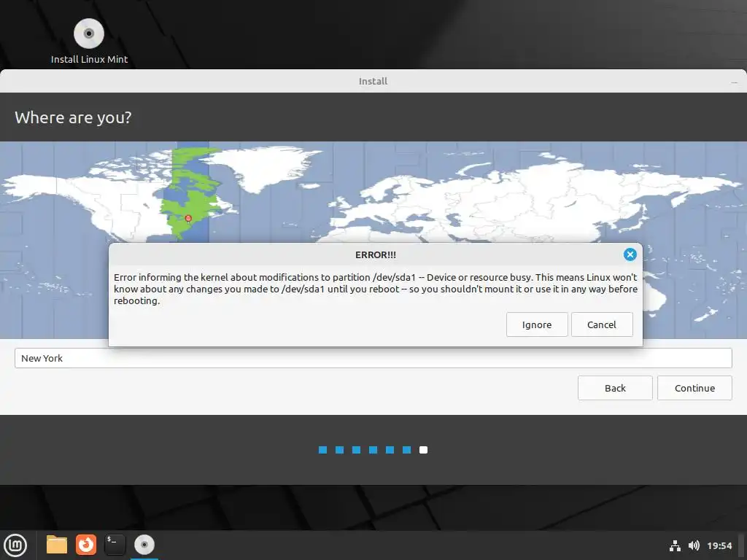Click the white current-step progress dot
Screen dimensions: 747x560
coord(423,450)
